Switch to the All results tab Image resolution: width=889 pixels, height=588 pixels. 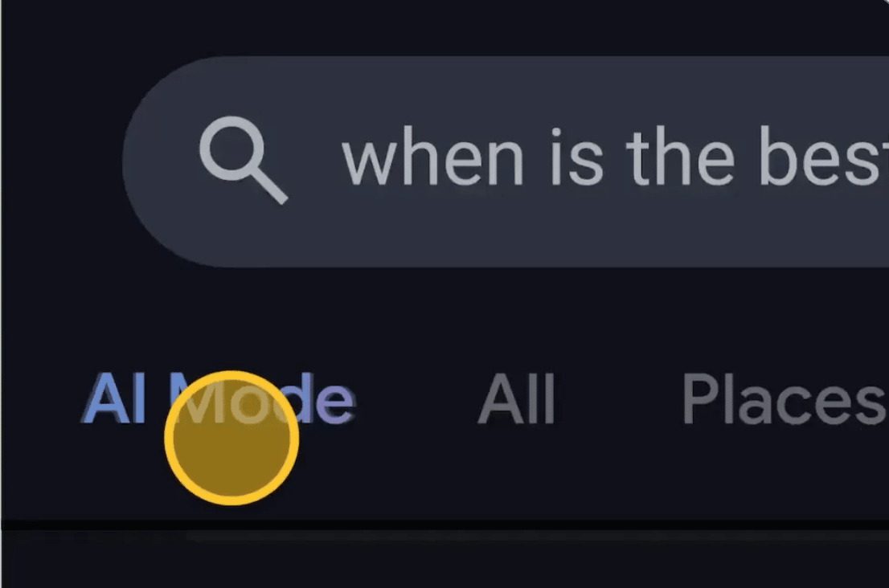[516, 399]
